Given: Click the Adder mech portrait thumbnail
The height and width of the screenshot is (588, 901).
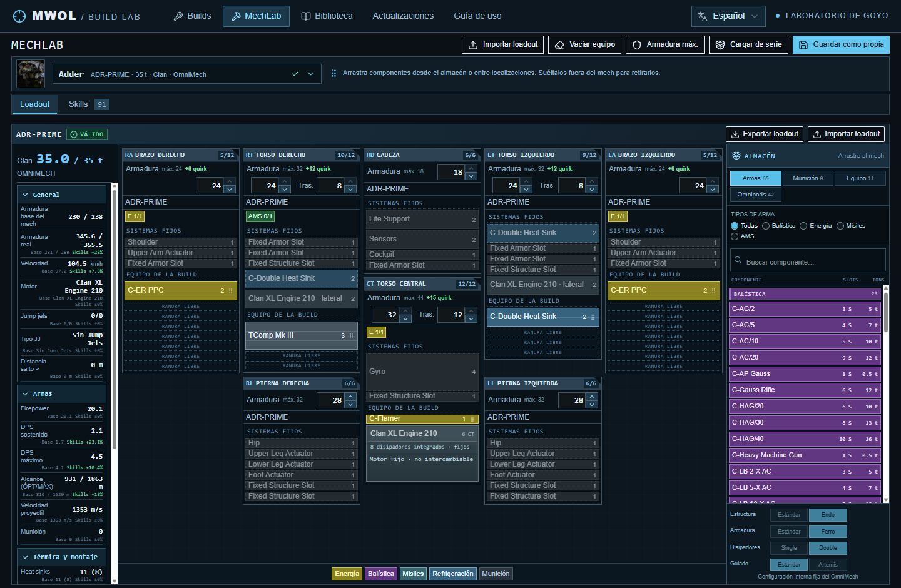Looking at the screenshot, I should (31, 74).
